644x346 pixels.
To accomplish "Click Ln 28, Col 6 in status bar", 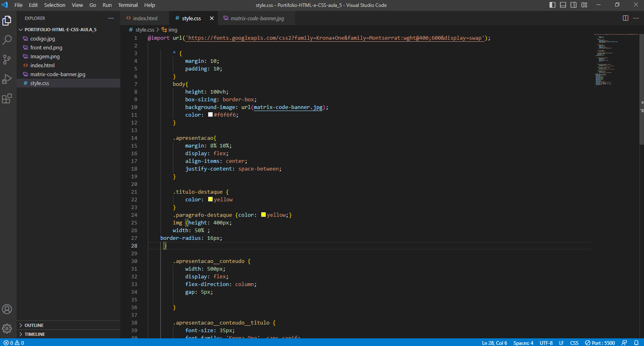I will click(x=494, y=343).
